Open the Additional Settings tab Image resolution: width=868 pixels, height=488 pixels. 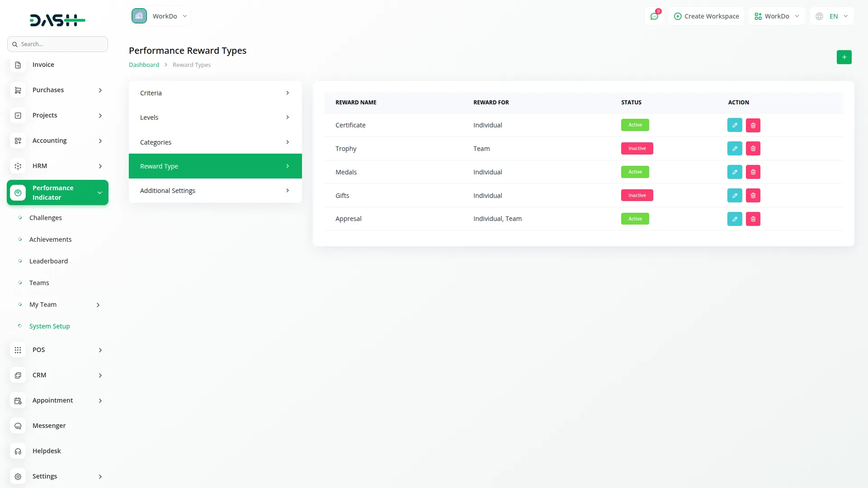click(x=215, y=191)
